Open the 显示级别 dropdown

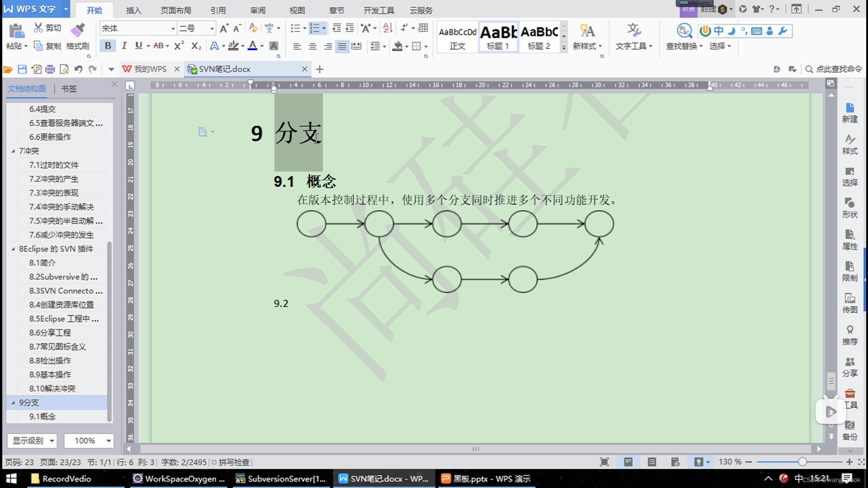tap(32, 441)
